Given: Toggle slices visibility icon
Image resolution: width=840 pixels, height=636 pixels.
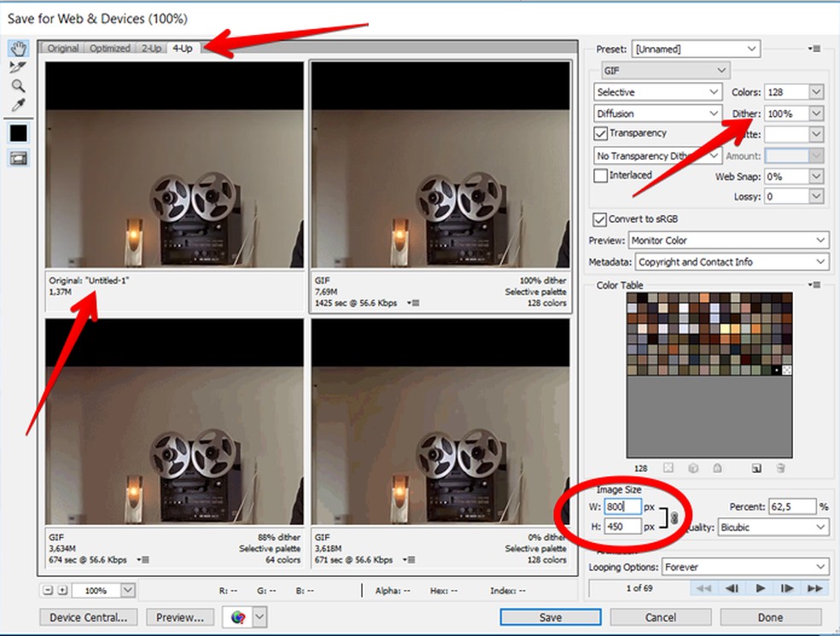Looking at the screenshot, I should click(x=18, y=159).
